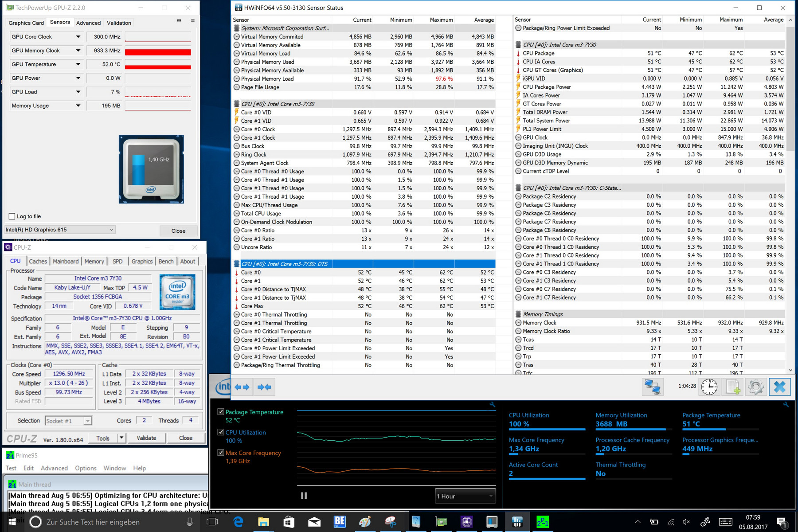Click HWiNFO expand columns arrows icon
The width and height of the screenshot is (798, 532).
[x=242, y=387]
